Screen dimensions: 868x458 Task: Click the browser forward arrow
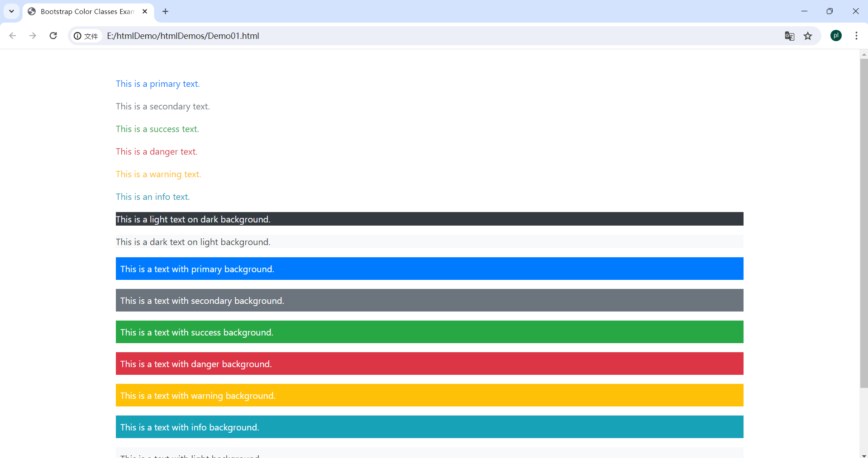[x=33, y=36]
